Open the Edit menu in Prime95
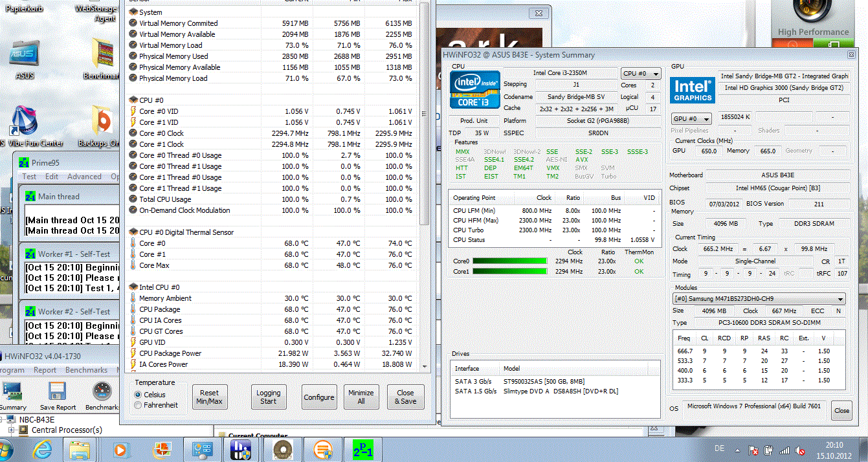This screenshot has width=868, height=462. click(x=52, y=176)
